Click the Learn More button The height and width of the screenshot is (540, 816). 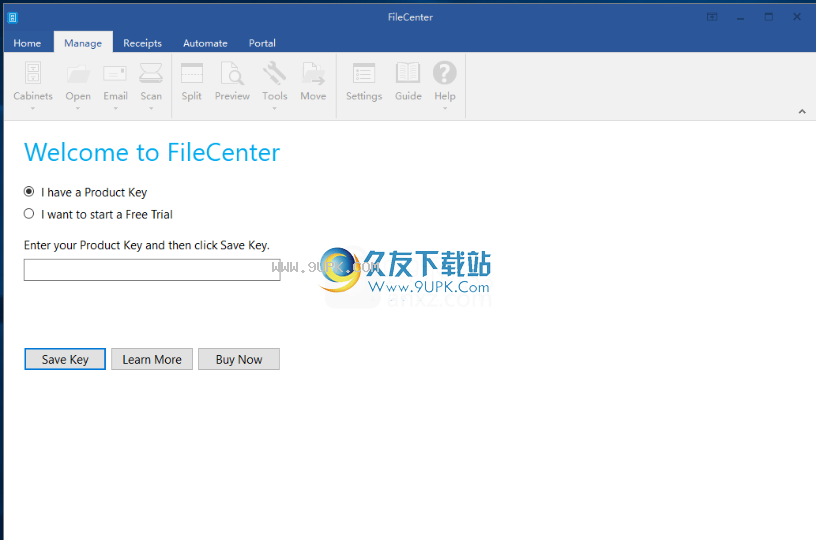[152, 359]
